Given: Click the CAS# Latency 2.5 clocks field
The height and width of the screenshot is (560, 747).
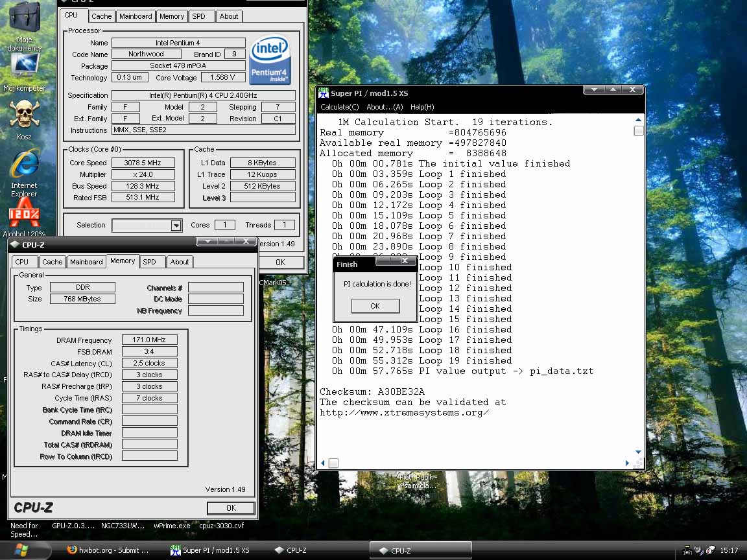Looking at the screenshot, I should (x=150, y=363).
